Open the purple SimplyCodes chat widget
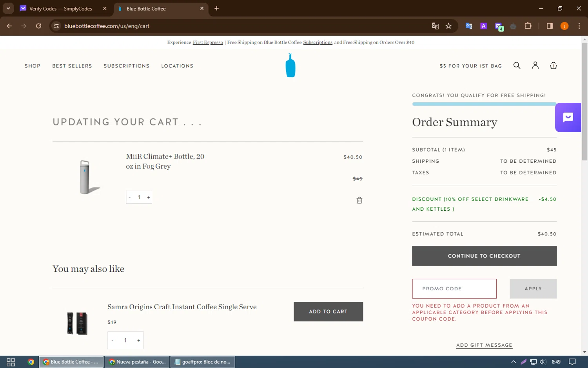 coord(568,117)
